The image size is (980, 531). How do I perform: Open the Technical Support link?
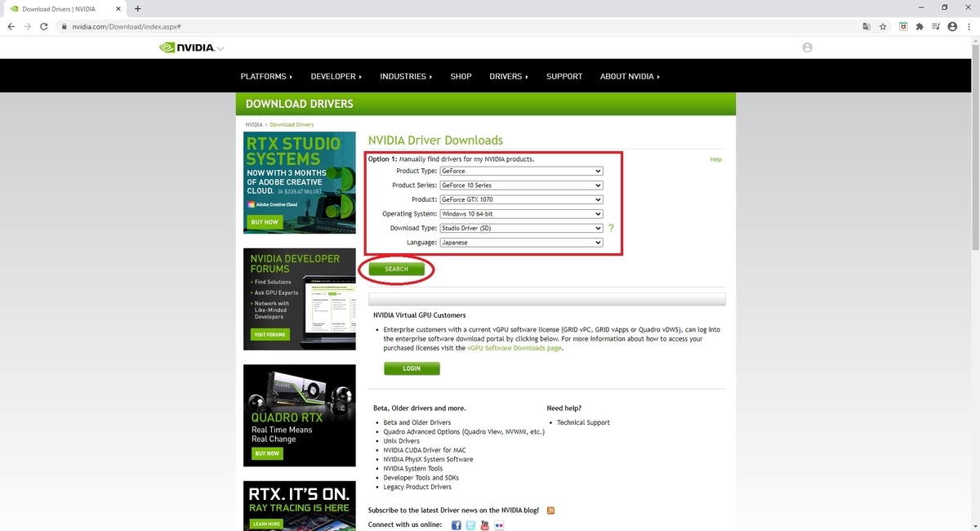(x=583, y=422)
